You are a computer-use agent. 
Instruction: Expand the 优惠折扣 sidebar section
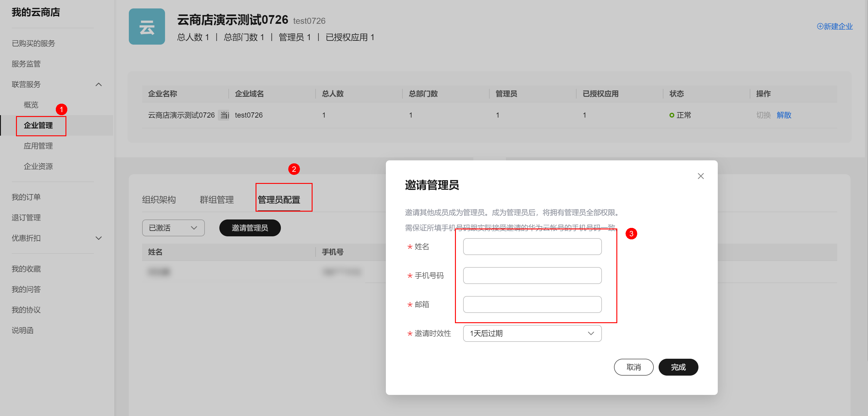[99, 238]
